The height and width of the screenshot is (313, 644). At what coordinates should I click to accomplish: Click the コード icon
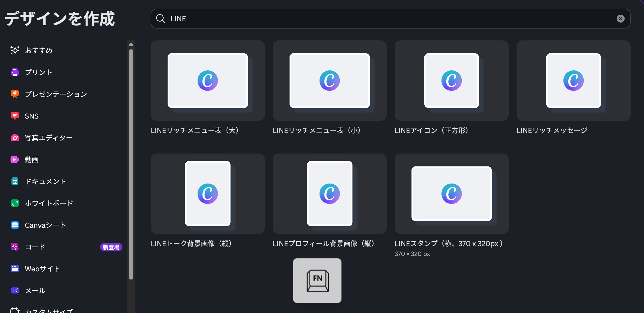click(x=15, y=247)
